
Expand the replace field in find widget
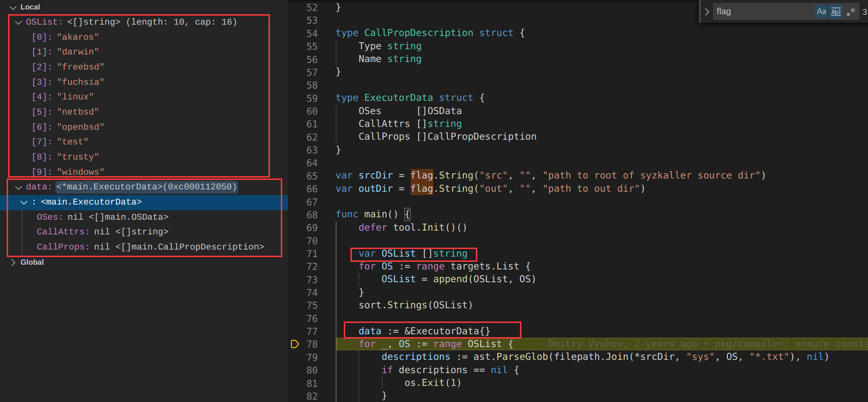click(x=707, y=12)
